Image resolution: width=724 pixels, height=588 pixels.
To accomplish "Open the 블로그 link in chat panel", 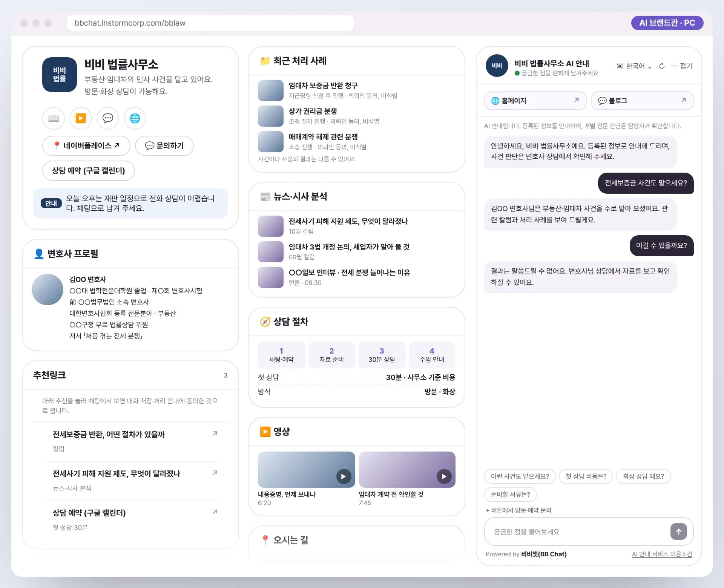I will [x=642, y=101].
